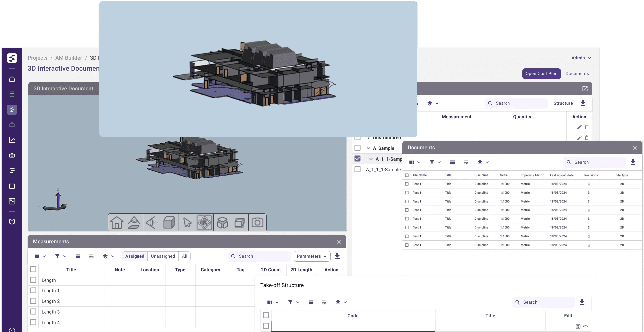
Task: Tick the checkbox for Length 3 measurement
Action: click(x=33, y=312)
